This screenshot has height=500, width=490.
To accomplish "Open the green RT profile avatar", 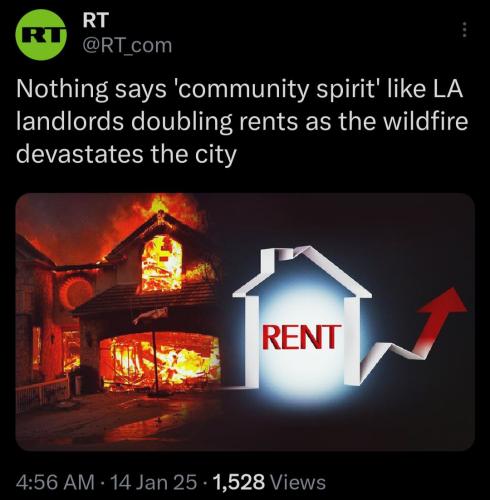I will pos(41,35).
